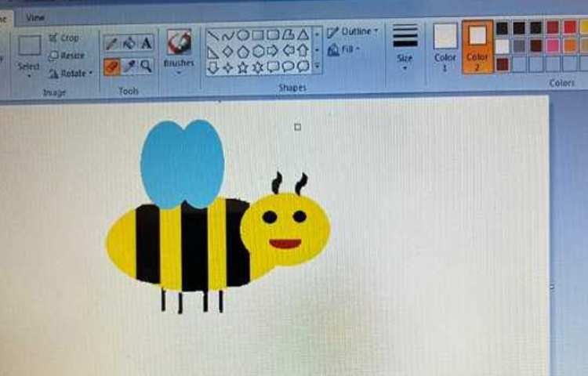This screenshot has height=376, width=588.
Task: Open the Select dropdown arrow
Action: point(29,76)
